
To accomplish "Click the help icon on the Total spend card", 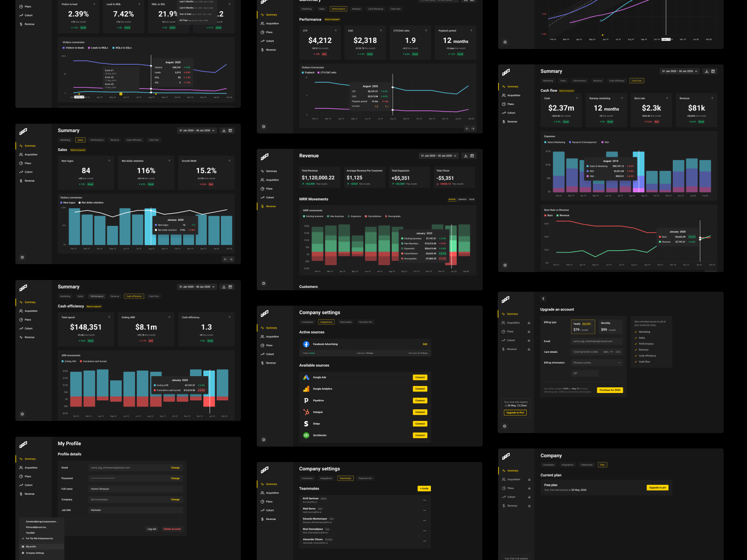I will coord(109,317).
